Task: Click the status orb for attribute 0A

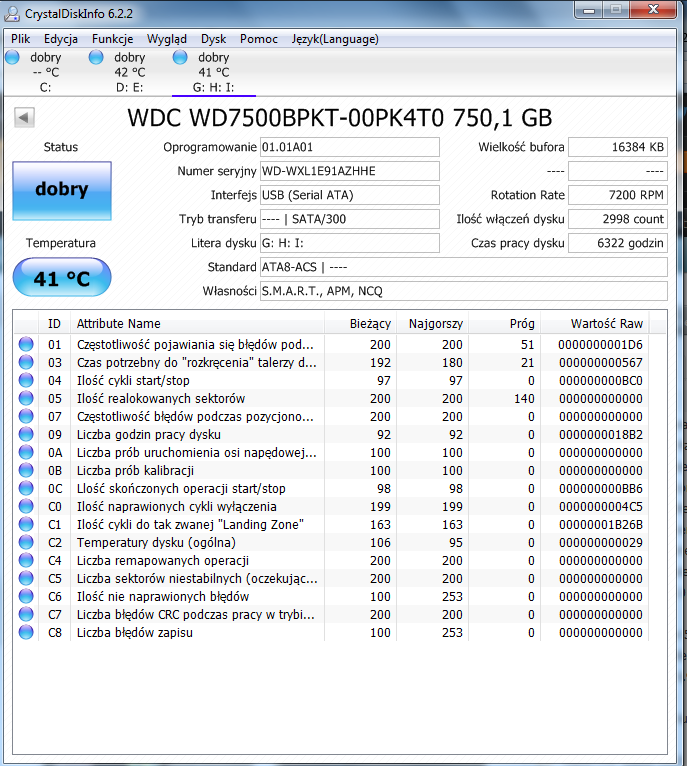Action: tap(26, 452)
